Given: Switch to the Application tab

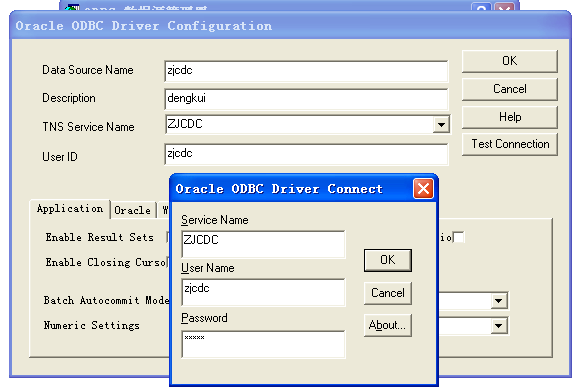Looking at the screenshot, I should pos(70,209).
